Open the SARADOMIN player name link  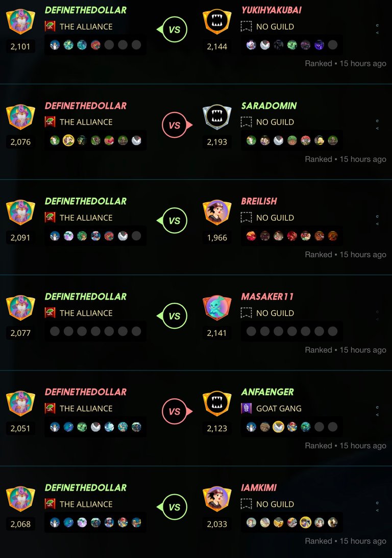coord(269,106)
